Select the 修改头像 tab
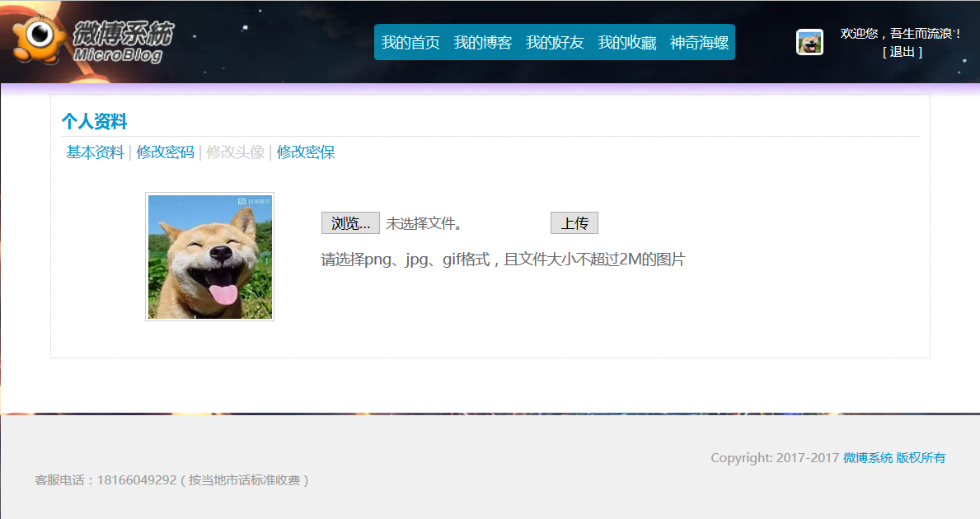Viewport: 980px width, 519px height. 236,152
